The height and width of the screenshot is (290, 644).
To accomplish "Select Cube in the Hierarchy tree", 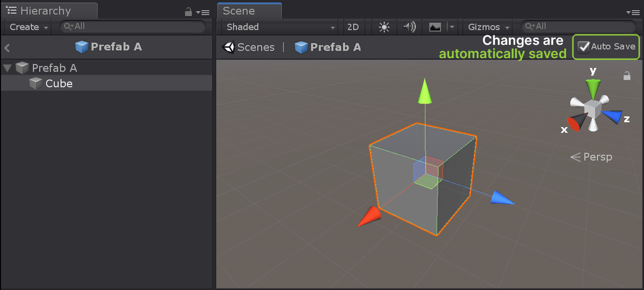I will coord(59,83).
